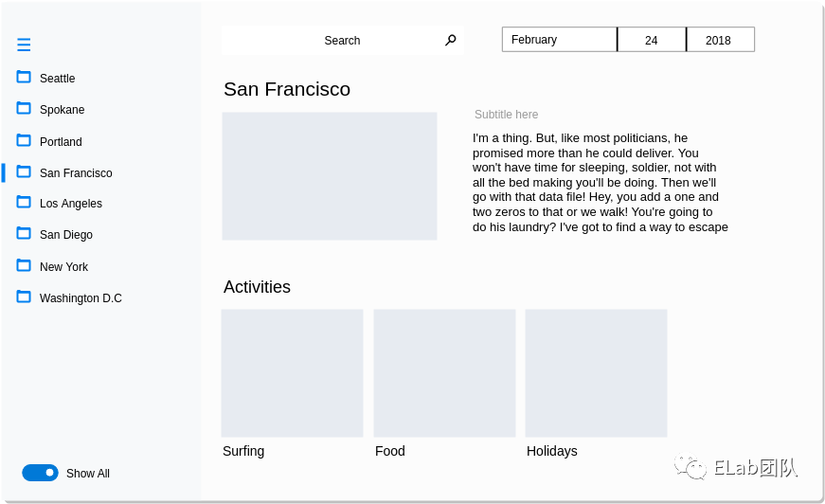Open the February month selector
Screen dimensions: 825x504
559,40
